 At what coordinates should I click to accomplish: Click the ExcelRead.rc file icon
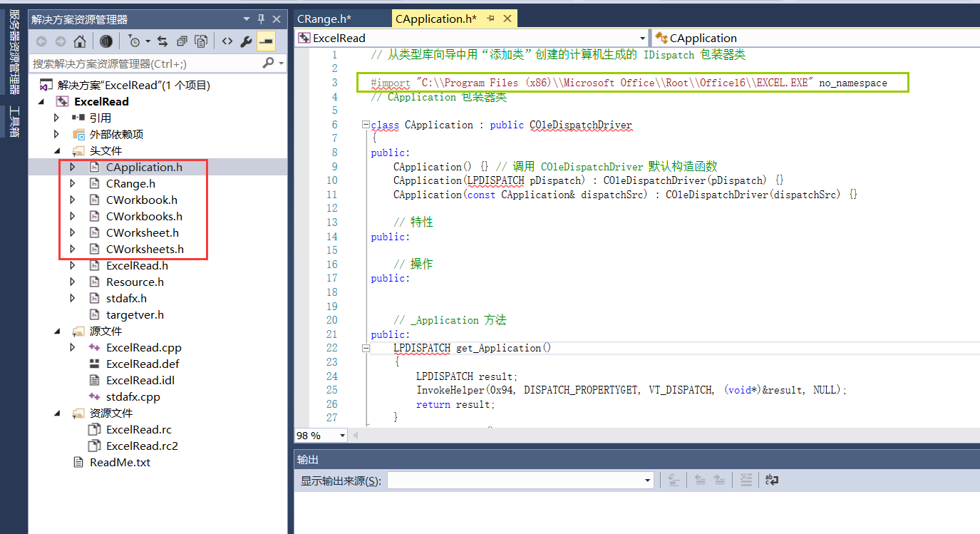pyautogui.click(x=95, y=429)
